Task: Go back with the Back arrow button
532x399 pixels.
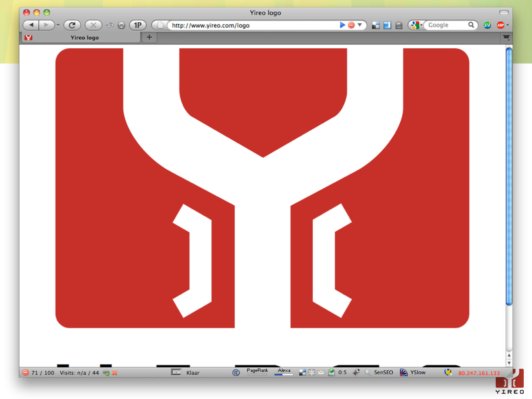Action: pyautogui.click(x=31, y=25)
